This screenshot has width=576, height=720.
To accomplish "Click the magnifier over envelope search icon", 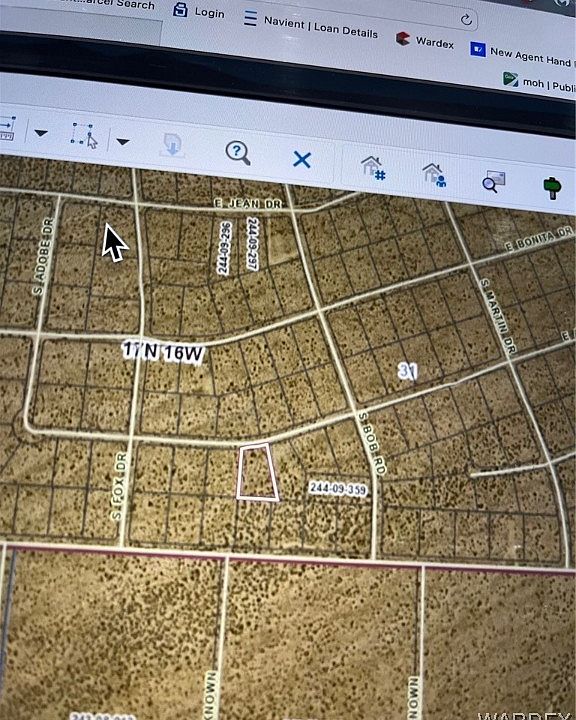I will point(493,181).
